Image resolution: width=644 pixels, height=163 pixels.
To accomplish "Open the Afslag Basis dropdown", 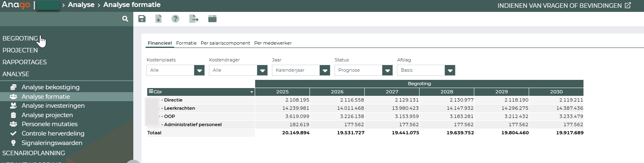I will click(426, 70).
